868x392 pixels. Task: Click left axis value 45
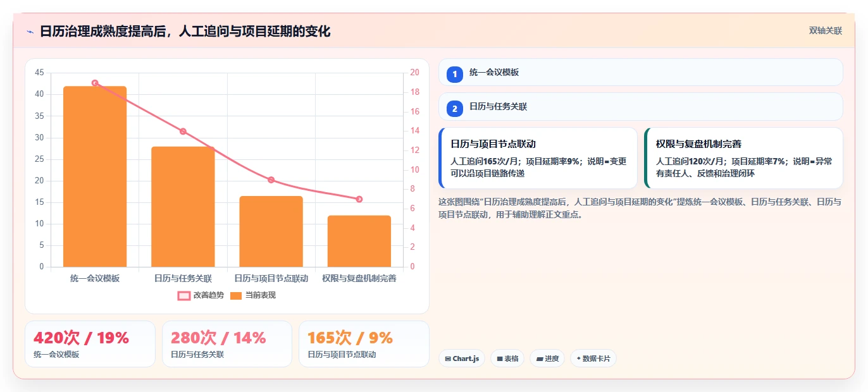tap(39, 73)
